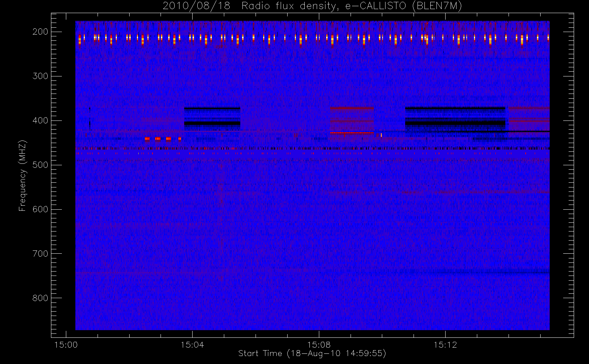Click the 700 frequency tick label
The height and width of the screenshot is (364, 589).
(40, 254)
